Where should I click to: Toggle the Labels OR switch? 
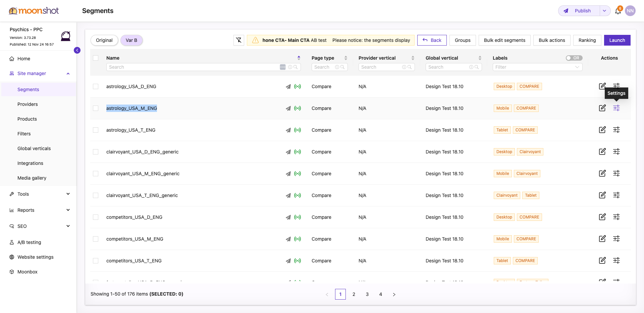(574, 58)
